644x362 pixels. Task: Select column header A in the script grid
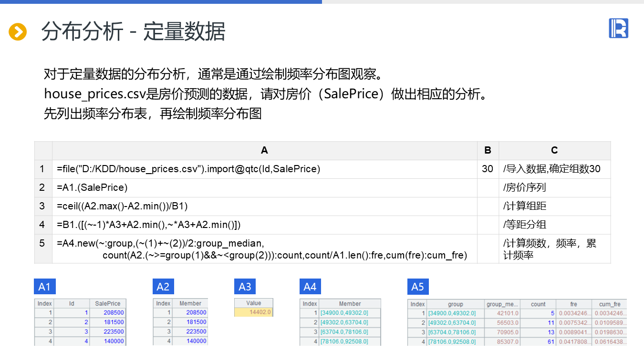(264, 151)
